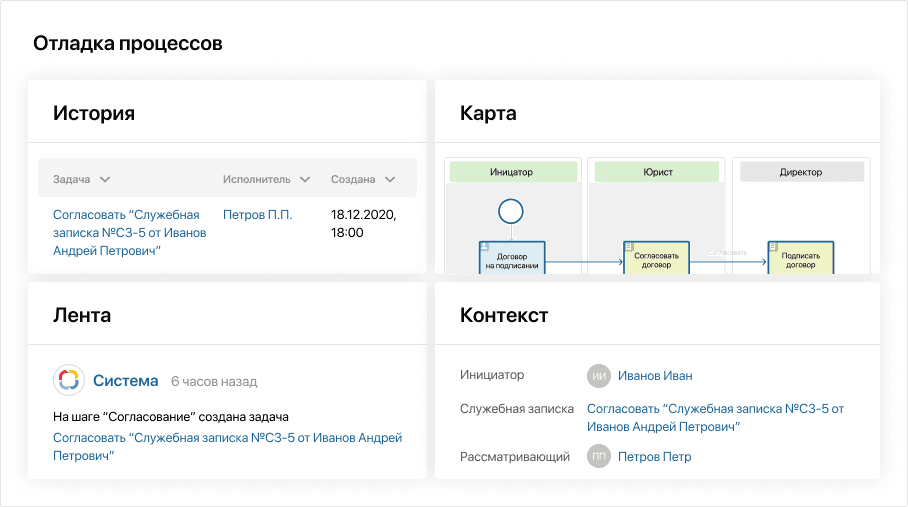Open the Согласовать task link in Лента
908x507 pixels.
(x=227, y=446)
